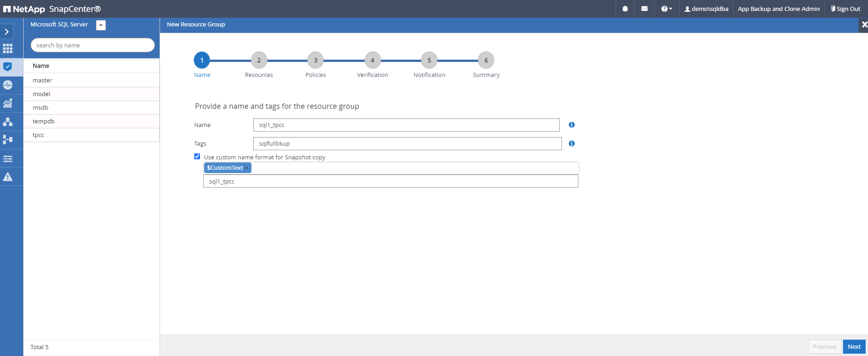Go to wizard step 1 Name
Viewport: 868px width, 356px height.
coord(202,60)
